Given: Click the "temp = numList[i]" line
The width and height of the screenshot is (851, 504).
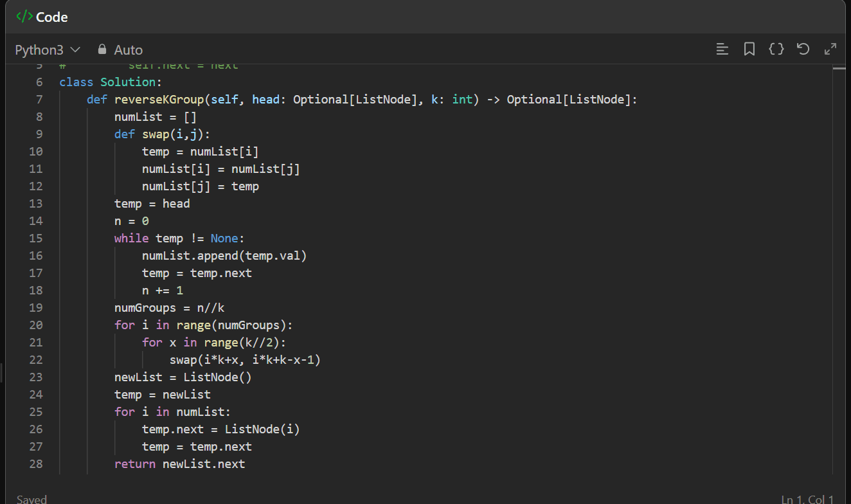Looking at the screenshot, I should click(201, 151).
